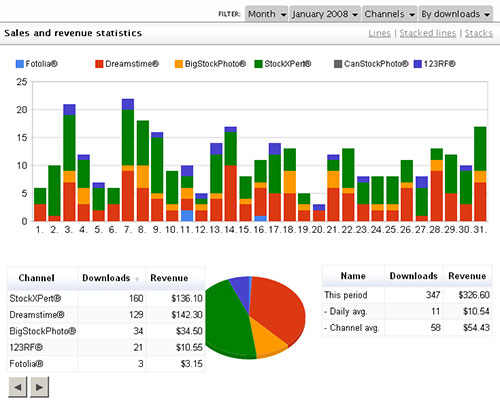Select the 123RF® table row name

point(26,347)
